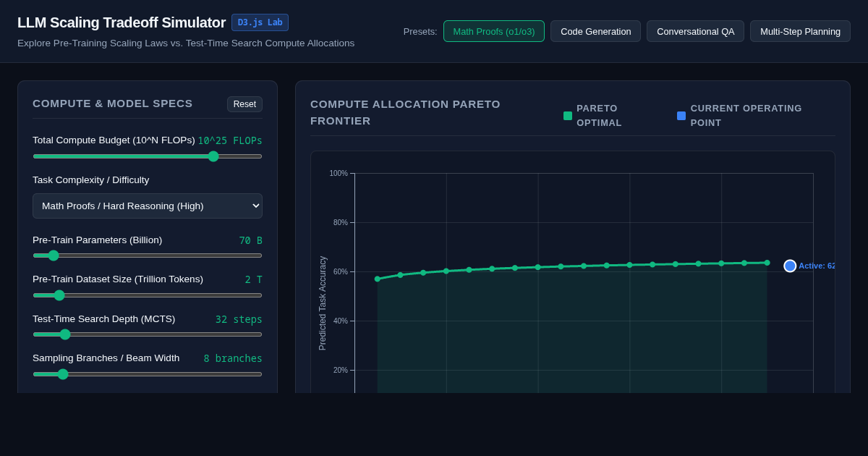The width and height of the screenshot is (868, 456).
Task: Click the 2 T dataset value
Action: 253,279
